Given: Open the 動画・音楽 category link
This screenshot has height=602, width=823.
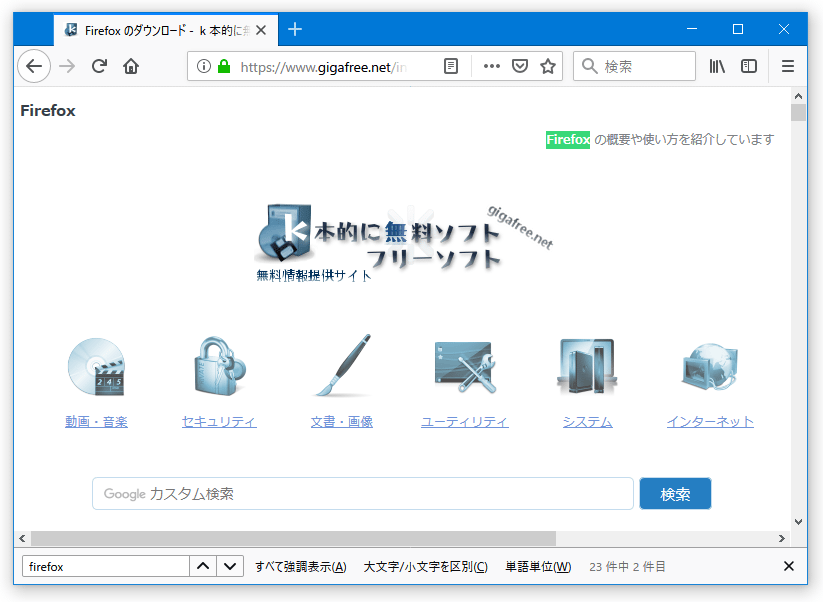Looking at the screenshot, I should tap(97, 421).
